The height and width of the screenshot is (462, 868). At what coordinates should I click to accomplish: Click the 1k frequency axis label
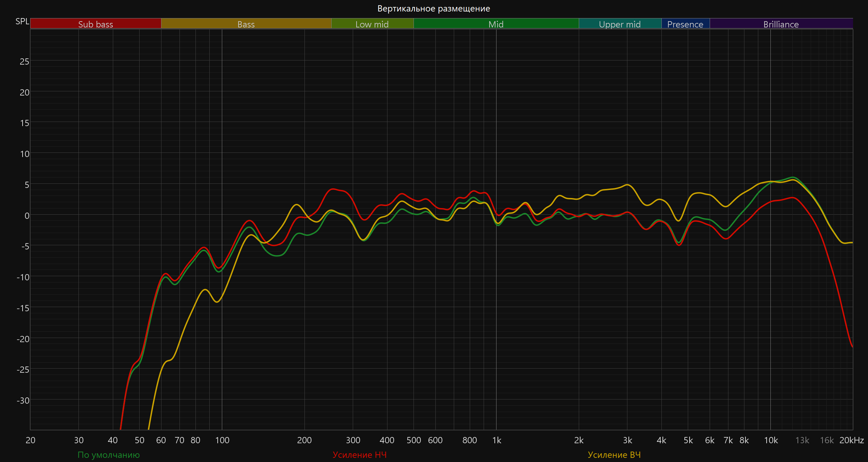pyautogui.click(x=496, y=440)
